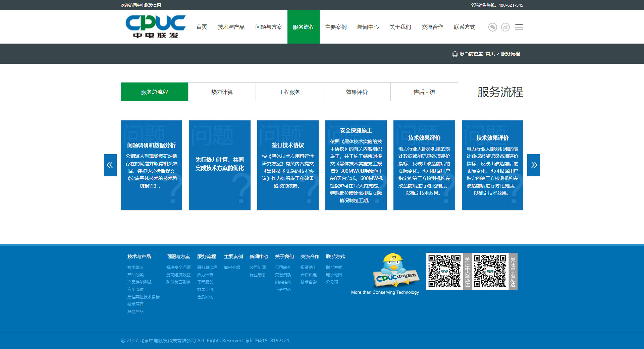Screen dimensions: 644x349
Task: Switch to the 热力计算 tab
Action: coord(222,92)
